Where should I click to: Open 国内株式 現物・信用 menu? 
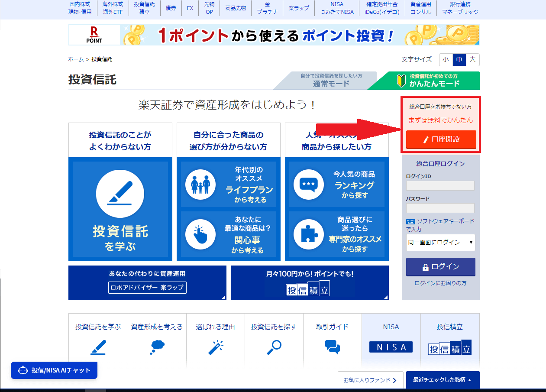(80, 8)
